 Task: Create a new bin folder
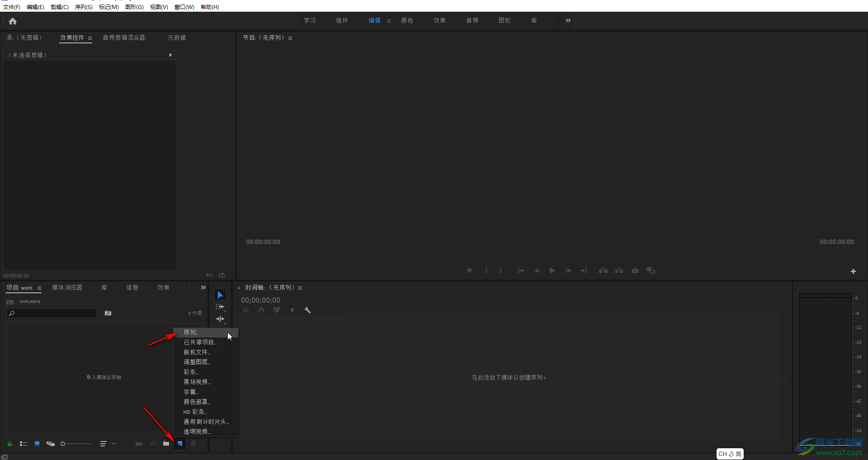(x=166, y=444)
